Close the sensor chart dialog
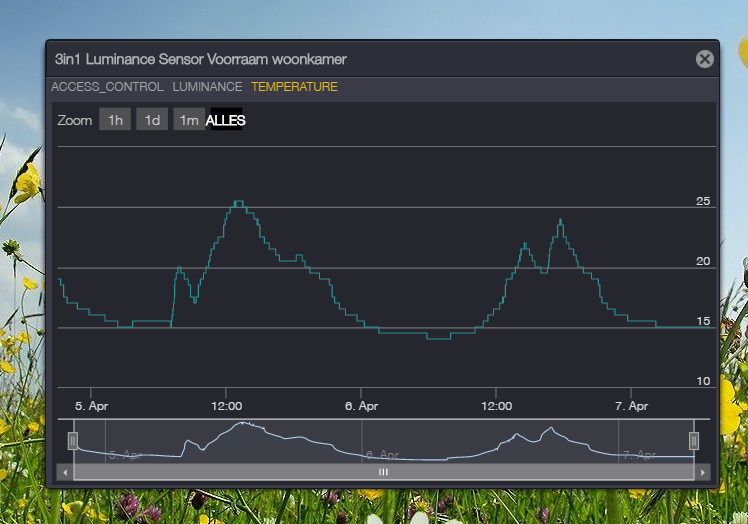Viewport: 748px width, 524px height. coord(705,59)
